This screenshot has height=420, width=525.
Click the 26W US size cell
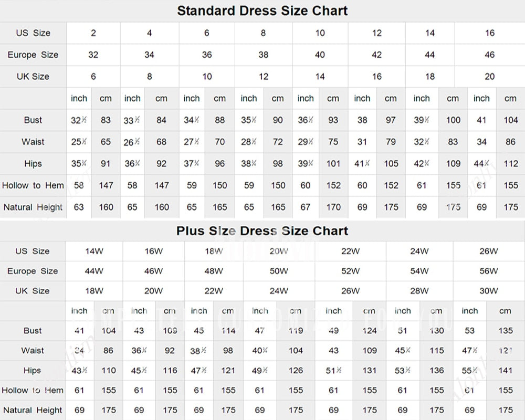pyautogui.click(x=488, y=251)
